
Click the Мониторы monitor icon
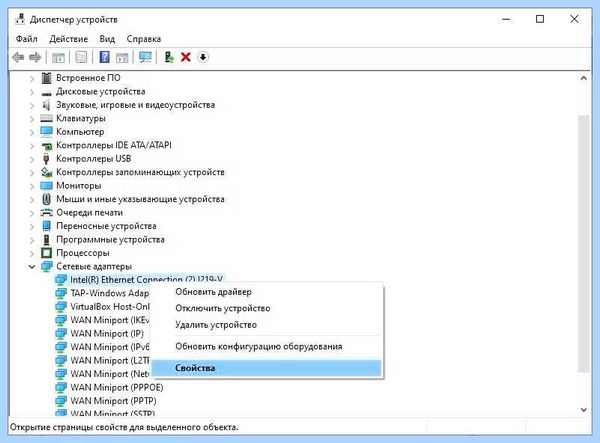point(46,186)
